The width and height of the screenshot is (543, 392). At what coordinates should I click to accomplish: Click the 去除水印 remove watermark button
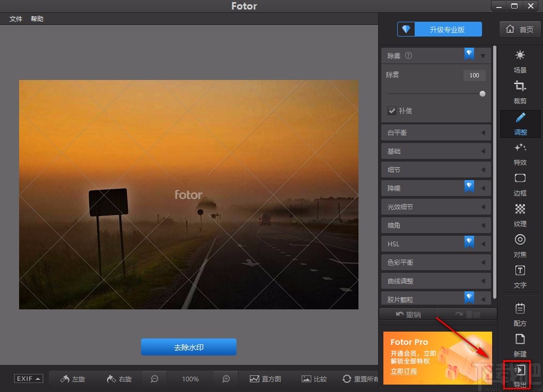click(188, 347)
